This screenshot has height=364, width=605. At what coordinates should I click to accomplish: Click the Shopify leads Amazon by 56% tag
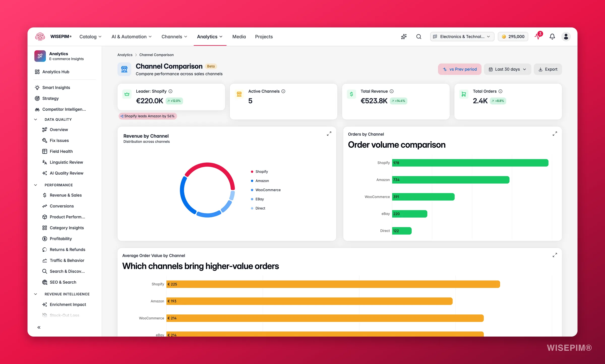[147, 116]
